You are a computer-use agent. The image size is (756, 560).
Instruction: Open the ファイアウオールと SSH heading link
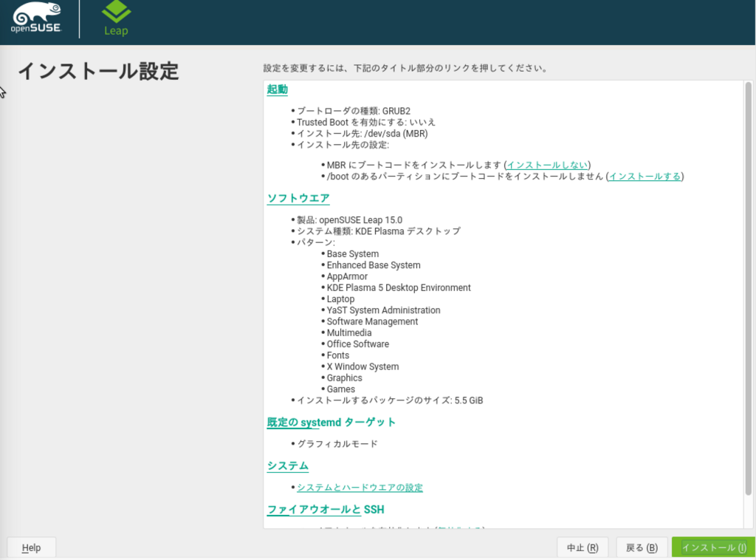pos(326,510)
